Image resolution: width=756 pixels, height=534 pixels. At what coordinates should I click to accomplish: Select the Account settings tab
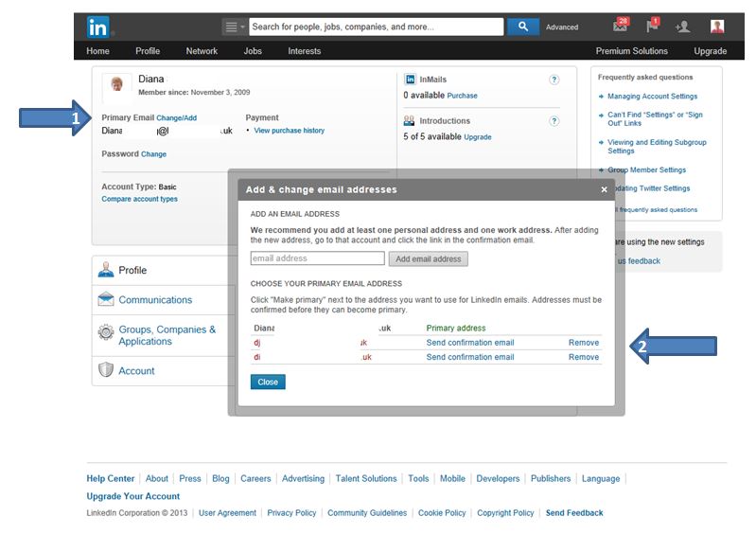tap(164, 371)
